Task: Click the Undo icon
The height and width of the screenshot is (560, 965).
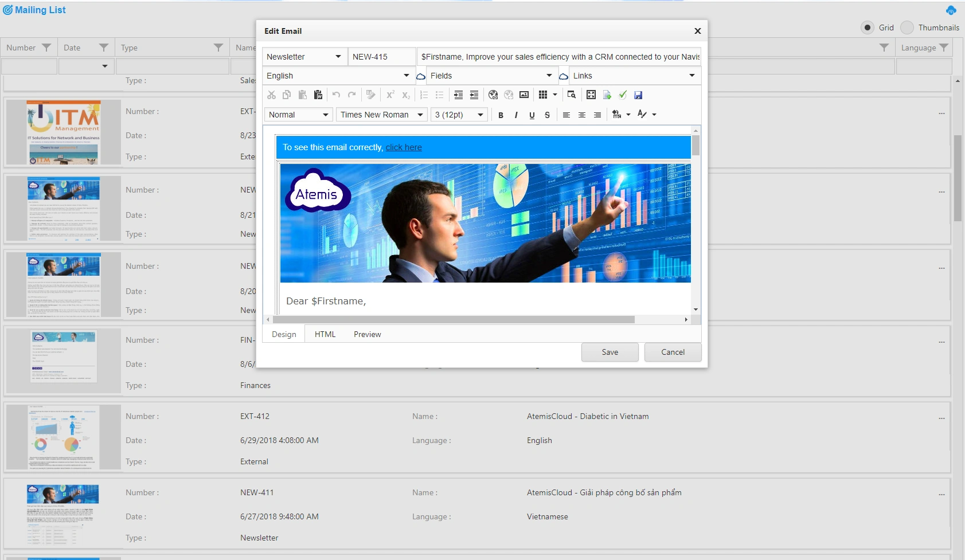Action: pos(337,95)
